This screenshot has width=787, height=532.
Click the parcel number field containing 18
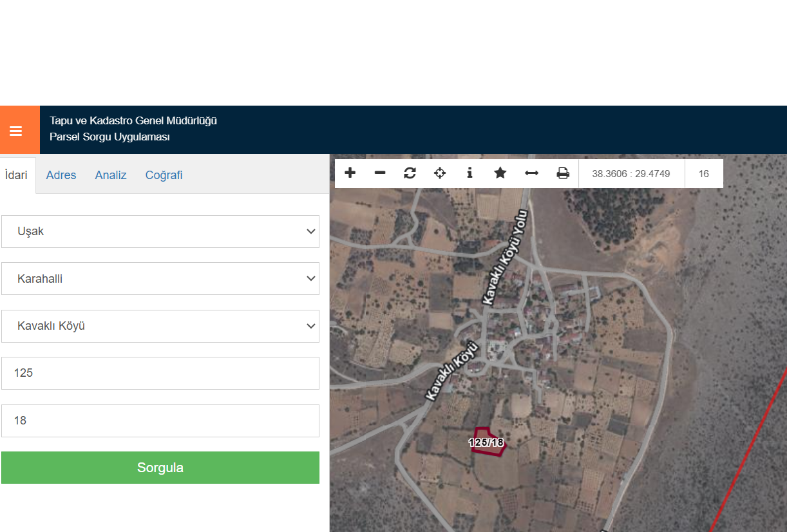click(x=160, y=421)
